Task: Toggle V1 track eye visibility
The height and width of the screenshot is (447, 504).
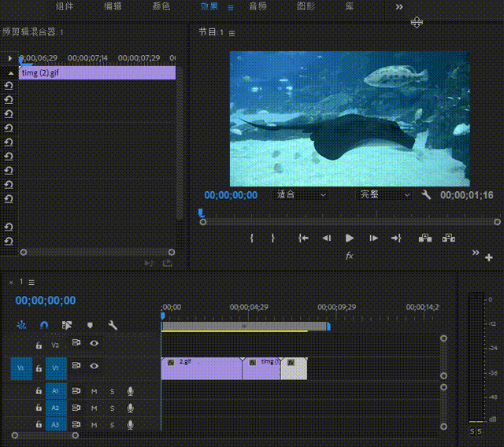Action: tap(94, 366)
